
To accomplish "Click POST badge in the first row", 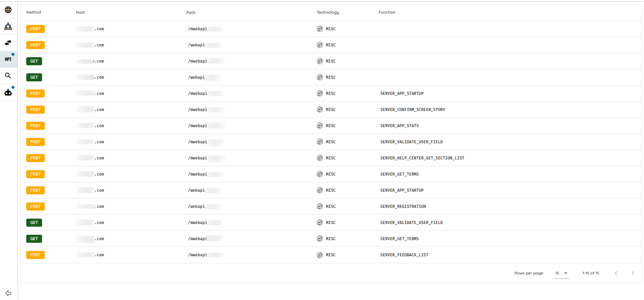I will pyautogui.click(x=35, y=29).
